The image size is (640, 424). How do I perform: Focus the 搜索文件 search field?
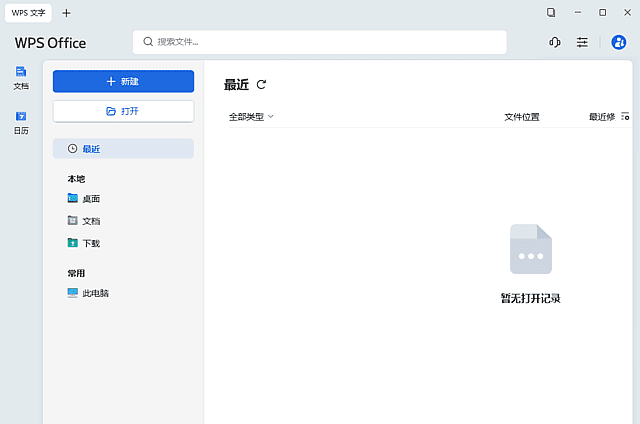[x=320, y=42]
